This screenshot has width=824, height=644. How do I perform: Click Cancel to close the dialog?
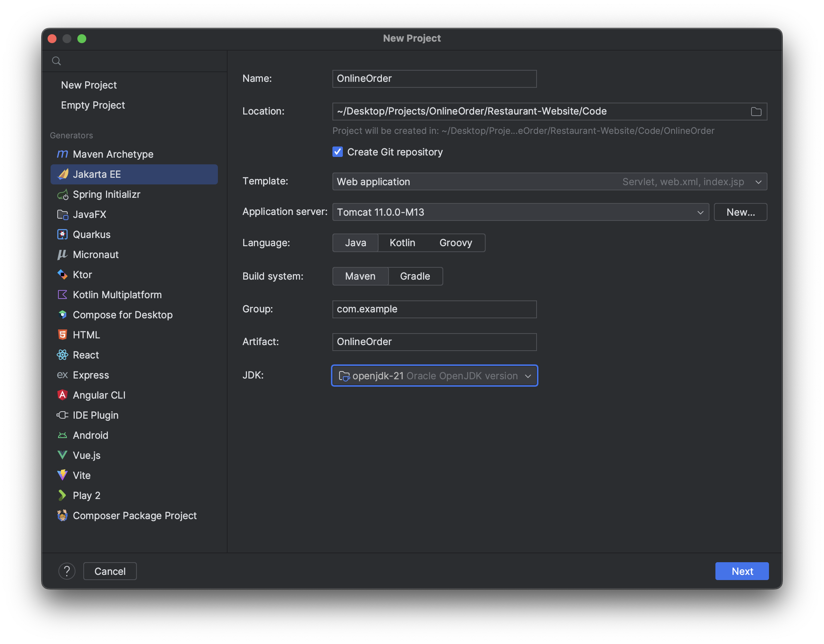click(110, 571)
